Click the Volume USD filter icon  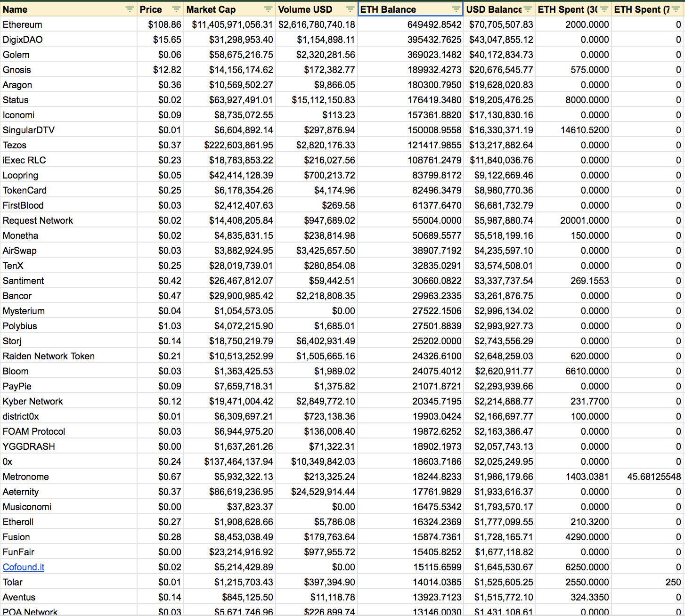coord(350,9)
